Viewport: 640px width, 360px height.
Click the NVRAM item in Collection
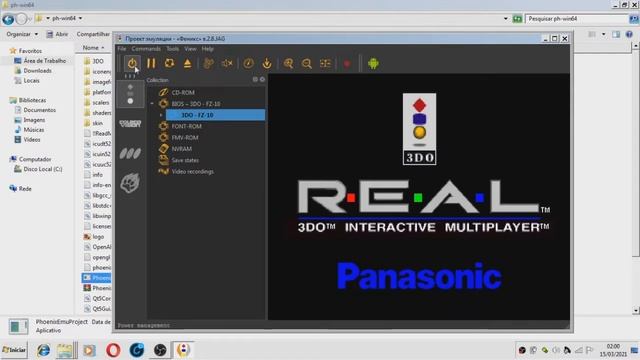pyautogui.click(x=182, y=149)
